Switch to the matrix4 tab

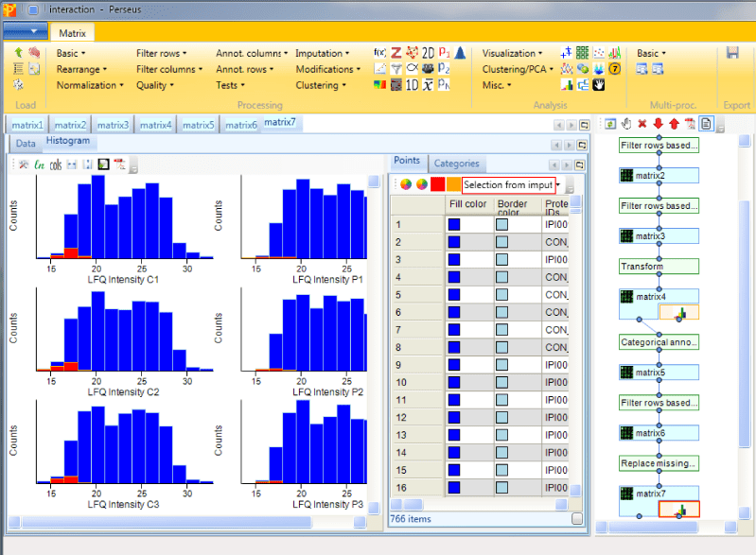point(156,125)
